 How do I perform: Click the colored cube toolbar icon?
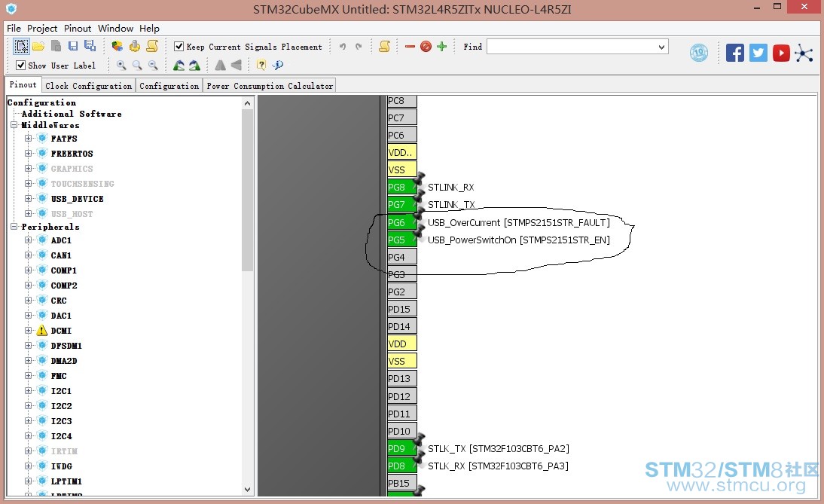[117, 46]
